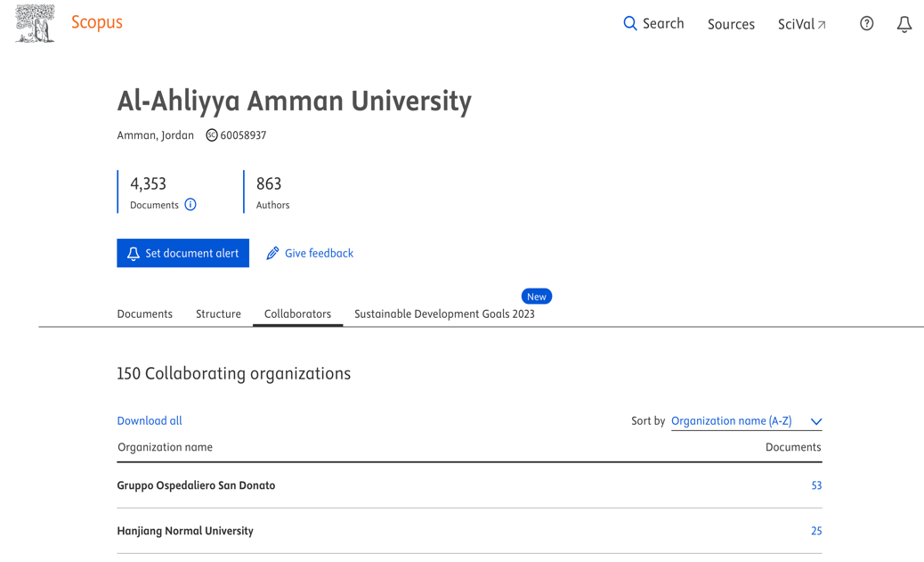This screenshot has height=562, width=924.
Task: Open Gruppo Ospedaliero San Donato organization
Action: point(196,485)
